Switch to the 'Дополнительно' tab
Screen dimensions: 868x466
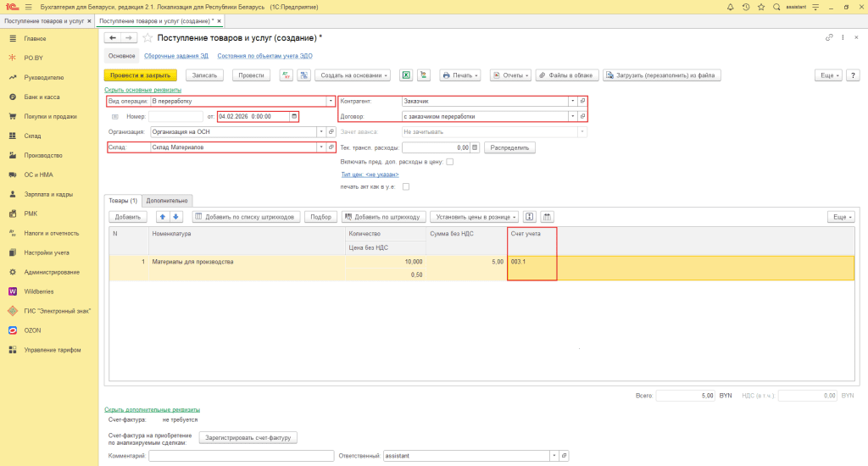pos(167,201)
